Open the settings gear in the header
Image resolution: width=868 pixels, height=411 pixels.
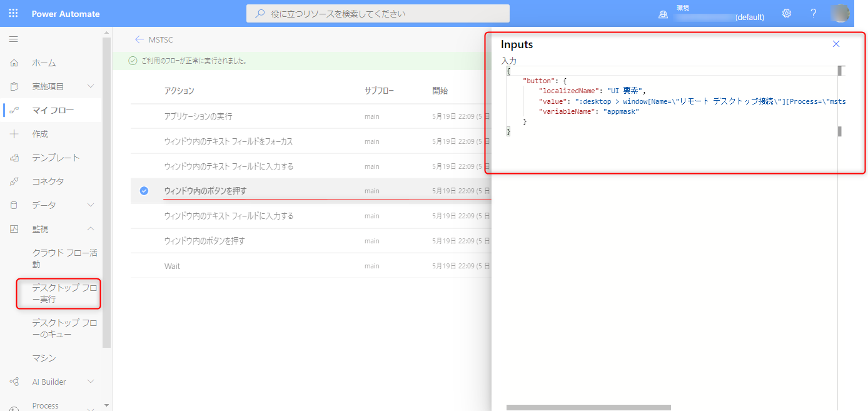[787, 13]
